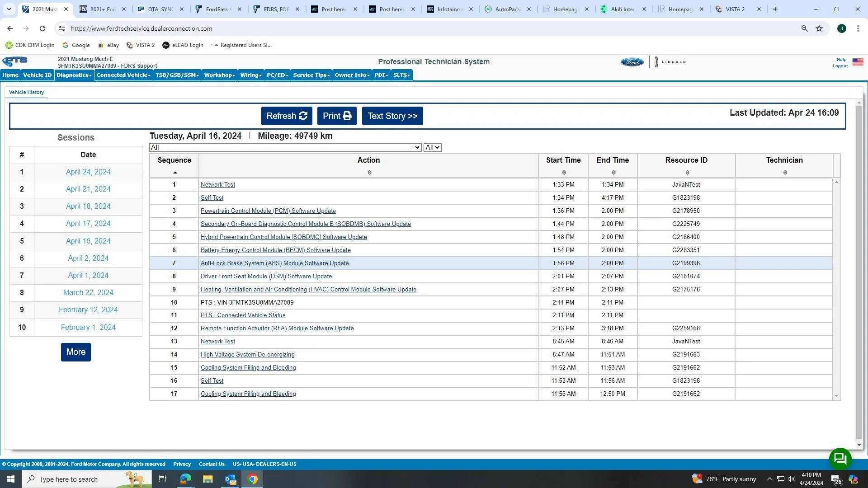Click the PTS logo icon
868x488 pixels.
pyautogui.click(x=15, y=61)
